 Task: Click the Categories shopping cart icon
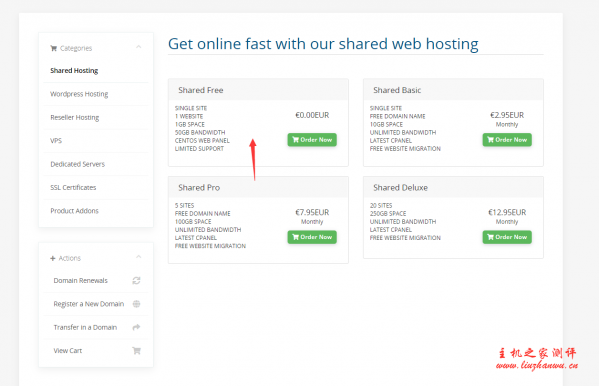[x=53, y=48]
